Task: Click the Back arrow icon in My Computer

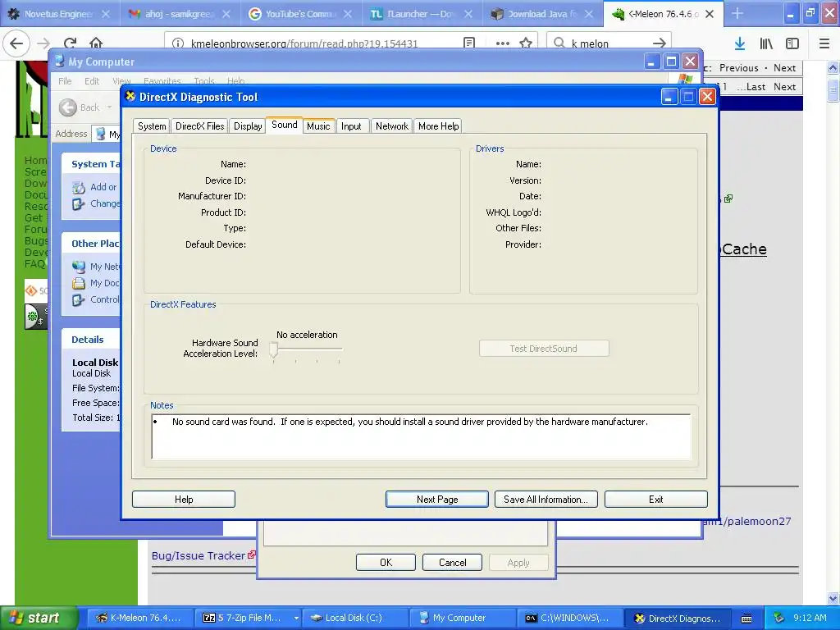Action: click(68, 107)
